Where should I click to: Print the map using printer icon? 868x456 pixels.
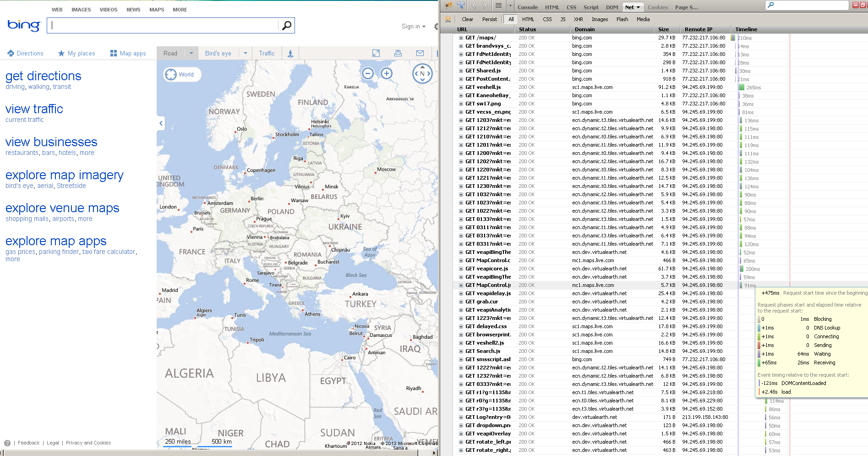[x=398, y=53]
